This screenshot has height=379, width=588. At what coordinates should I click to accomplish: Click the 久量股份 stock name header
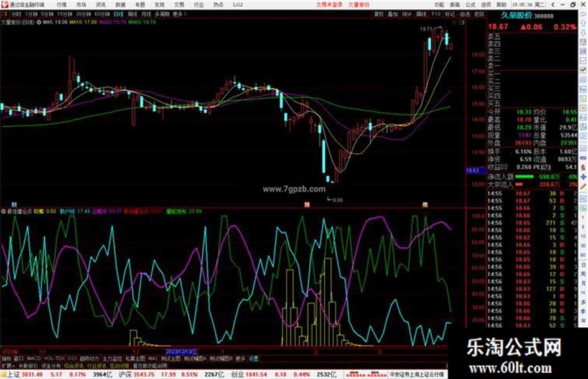[x=516, y=16]
